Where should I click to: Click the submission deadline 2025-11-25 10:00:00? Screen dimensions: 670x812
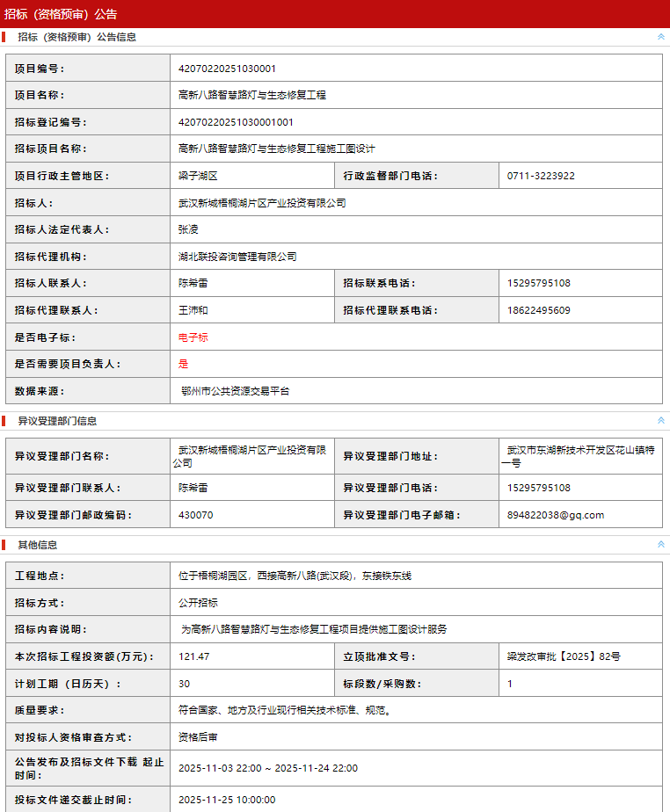pyautogui.click(x=227, y=800)
